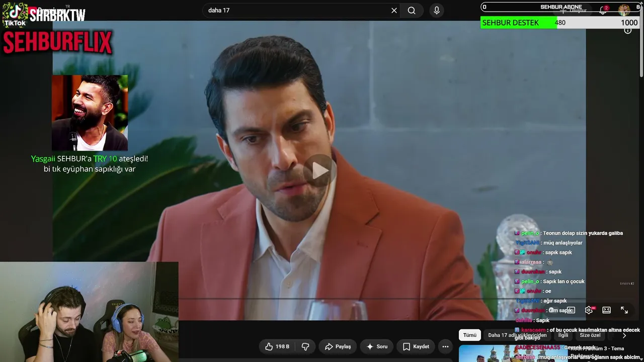
Task: Open the notifications bell
Action: 603,10
